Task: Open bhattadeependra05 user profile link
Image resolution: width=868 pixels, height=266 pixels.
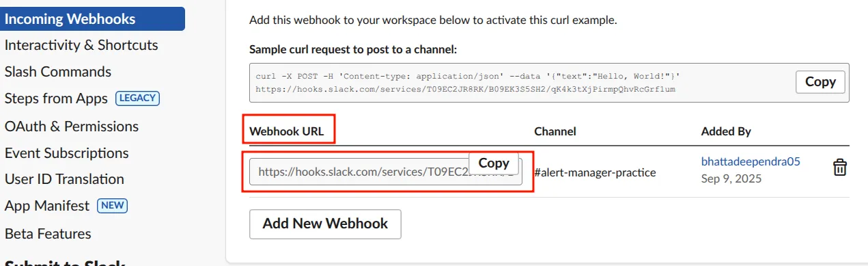Action: pos(751,162)
